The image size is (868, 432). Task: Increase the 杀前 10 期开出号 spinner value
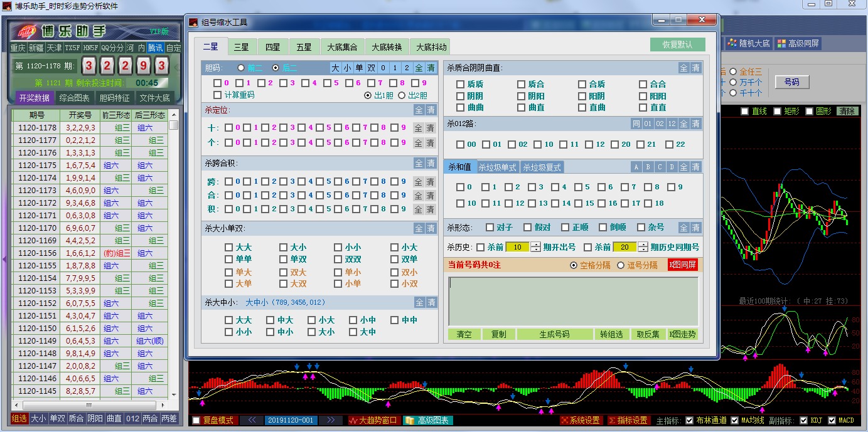tap(535, 245)
